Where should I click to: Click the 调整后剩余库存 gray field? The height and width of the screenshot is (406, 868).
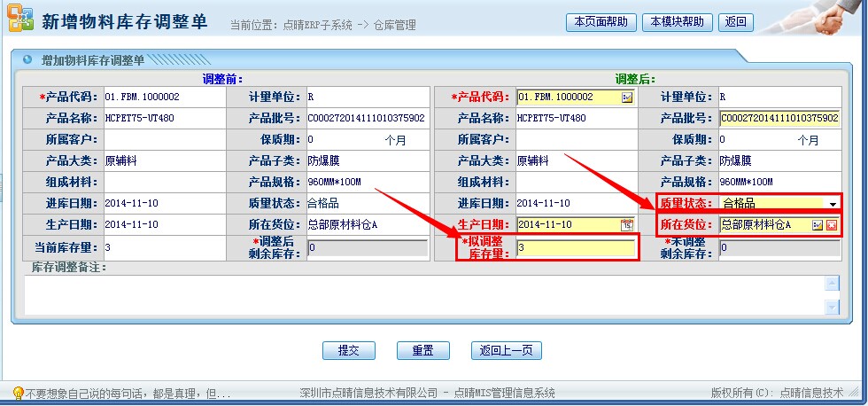(368, 248)
